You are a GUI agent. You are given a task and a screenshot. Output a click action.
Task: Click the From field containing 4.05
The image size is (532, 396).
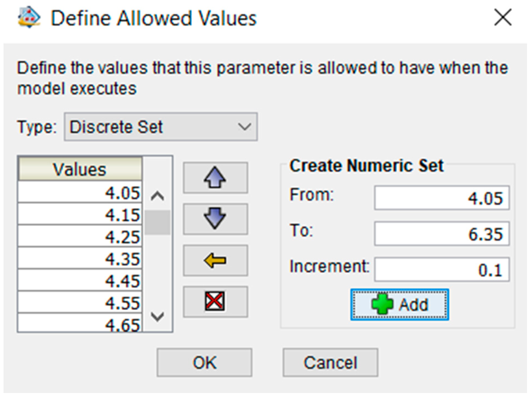coord(441,198)
